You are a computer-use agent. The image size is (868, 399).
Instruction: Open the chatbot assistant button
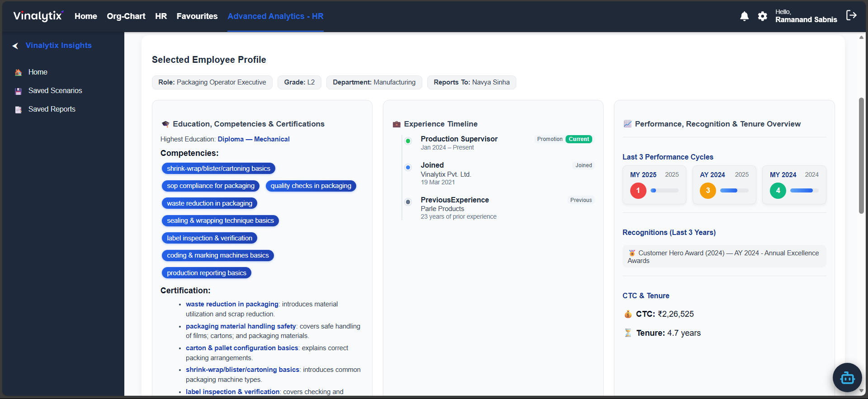[847, 377]
